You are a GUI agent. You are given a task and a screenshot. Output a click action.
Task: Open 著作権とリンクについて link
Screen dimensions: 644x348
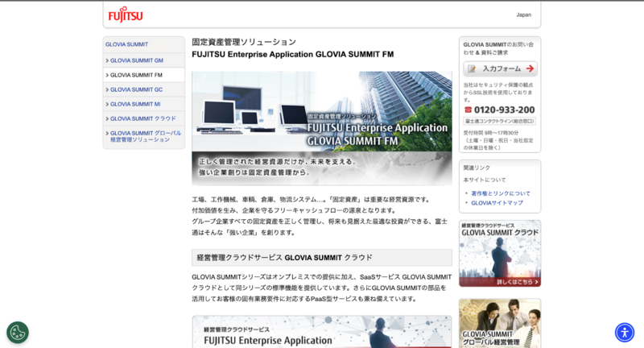click(501, 193)
